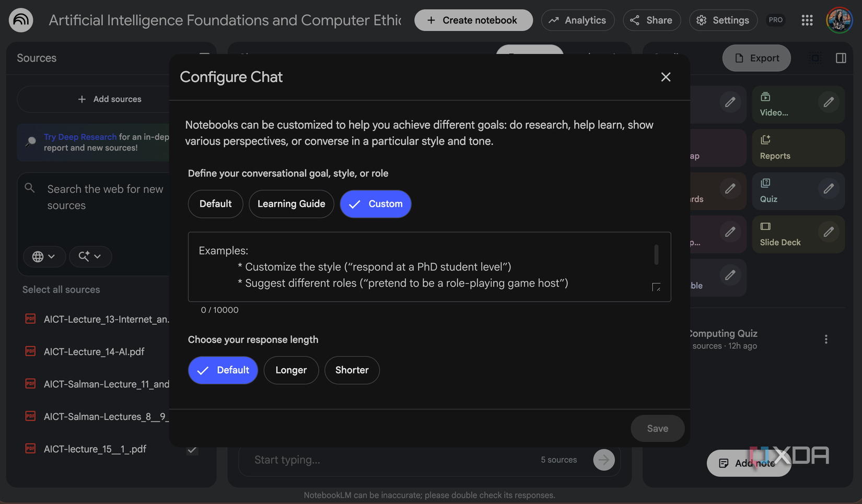862x504 pixels.
Task: Click the Save button
Action: pos(657,428)
